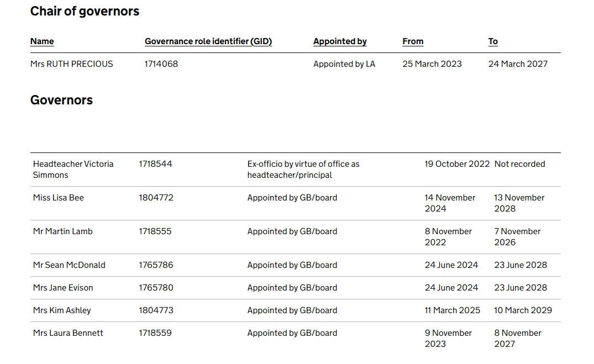Sort by the Appointed by column header
Screen dimensions: 594x364
340,41
